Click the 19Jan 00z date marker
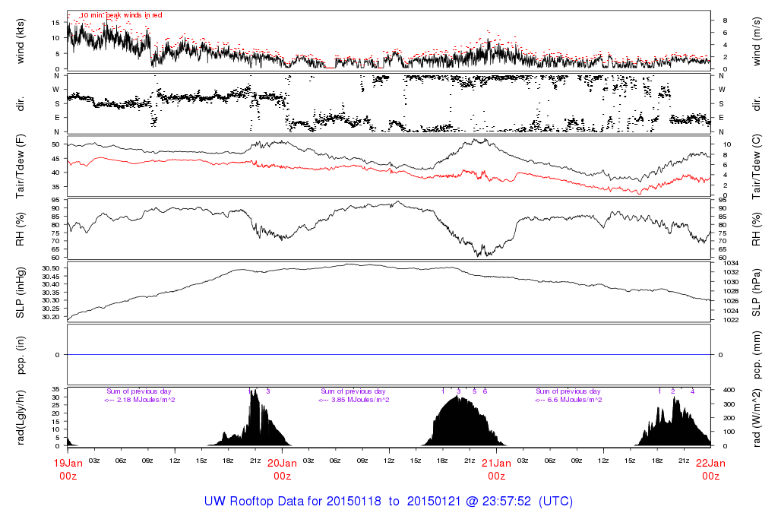Viewport: 778px width, 532px height. pyautogui.click(x=68, y=469)
